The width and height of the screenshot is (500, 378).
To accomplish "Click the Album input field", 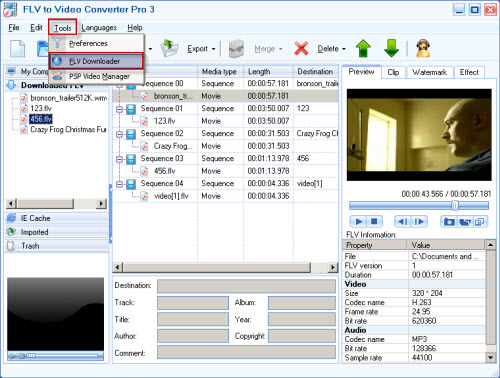I will tap(302, 303).
